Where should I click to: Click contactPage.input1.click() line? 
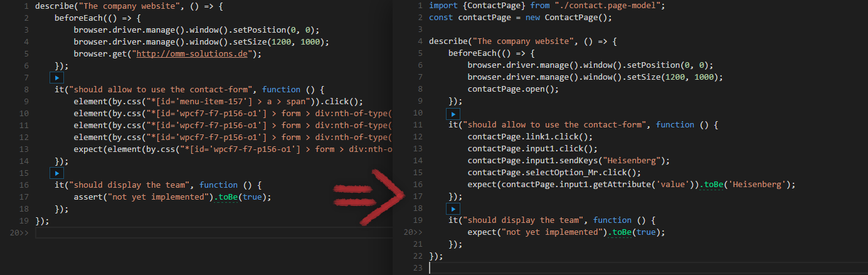coord(532,149)
